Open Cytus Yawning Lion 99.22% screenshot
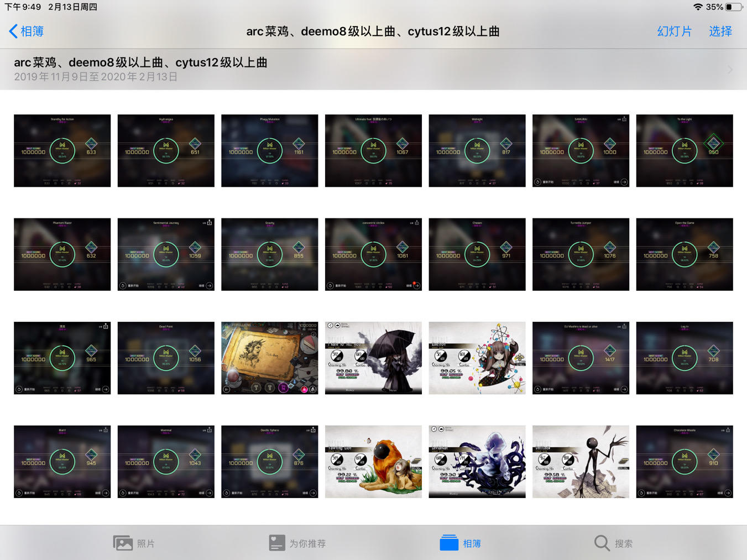This screenshot has width=747, height=560. click(373, 462)
